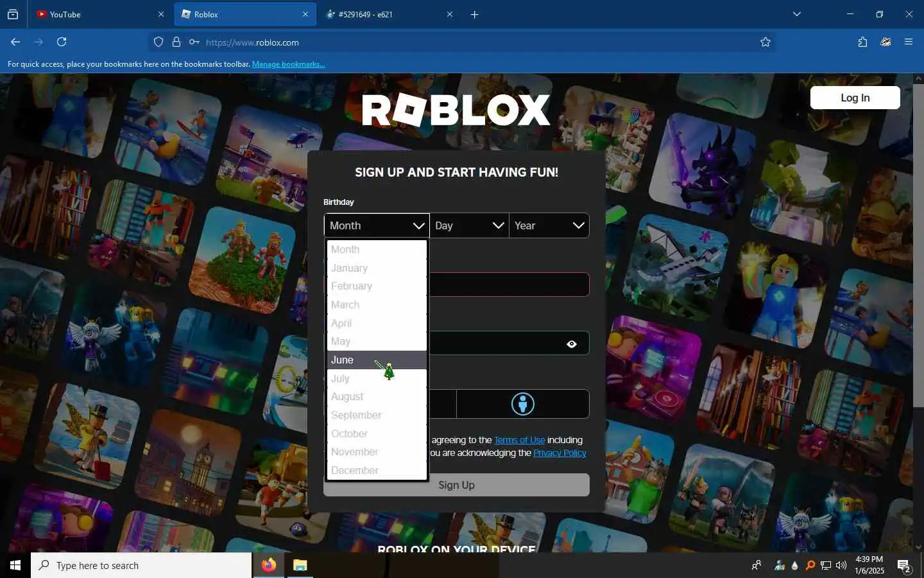Open People icon in system tray

click(757, 565)
